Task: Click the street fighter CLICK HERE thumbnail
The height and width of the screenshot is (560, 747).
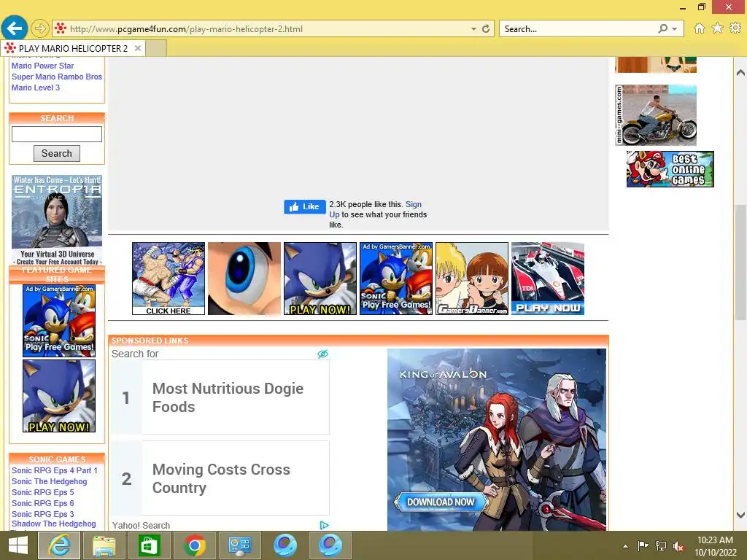Action: point(169,279)
